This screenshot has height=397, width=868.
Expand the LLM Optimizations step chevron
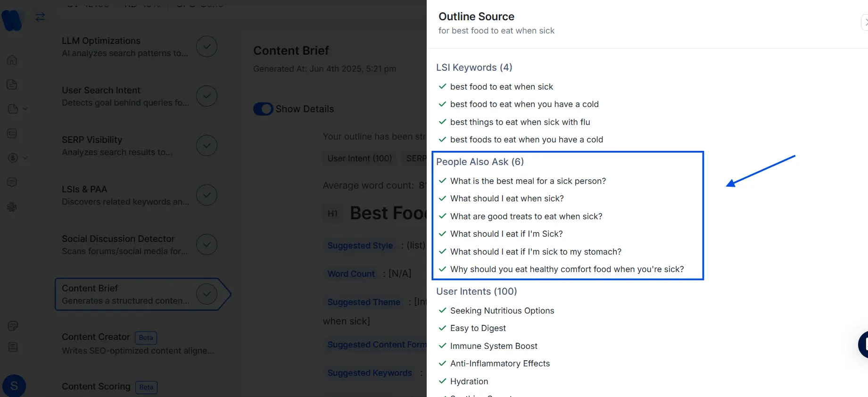tap(207, 46)
